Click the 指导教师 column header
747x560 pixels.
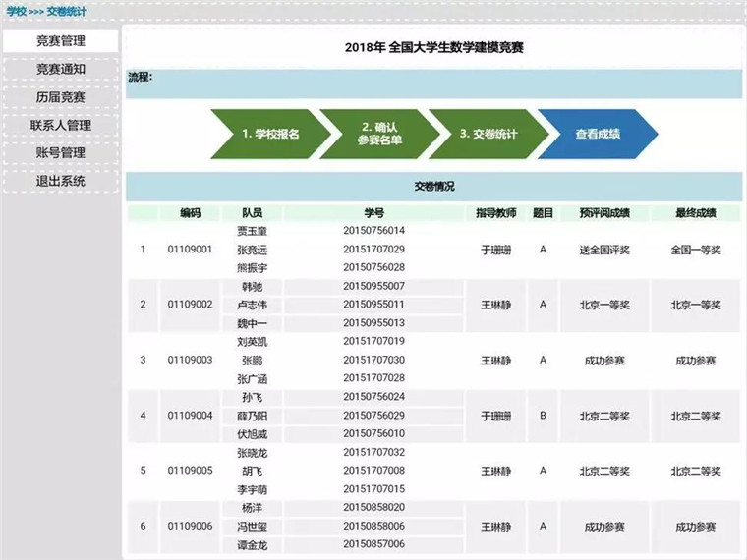(x=495, y=212)
